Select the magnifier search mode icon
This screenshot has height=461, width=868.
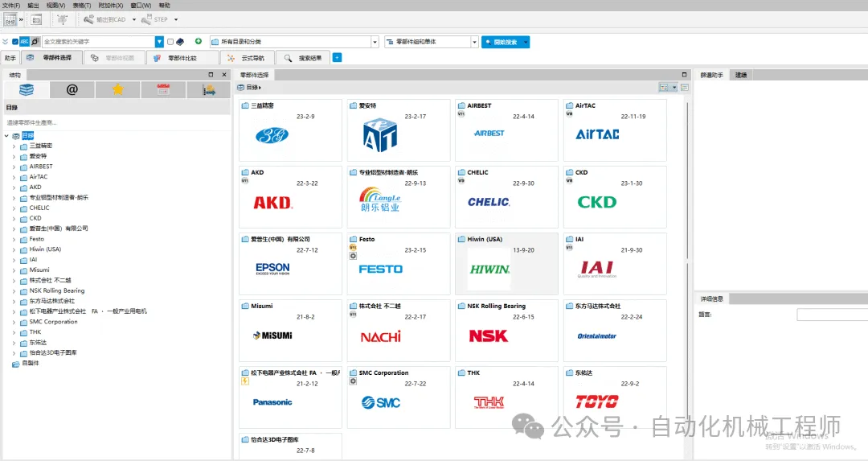(x=35, y=42)
